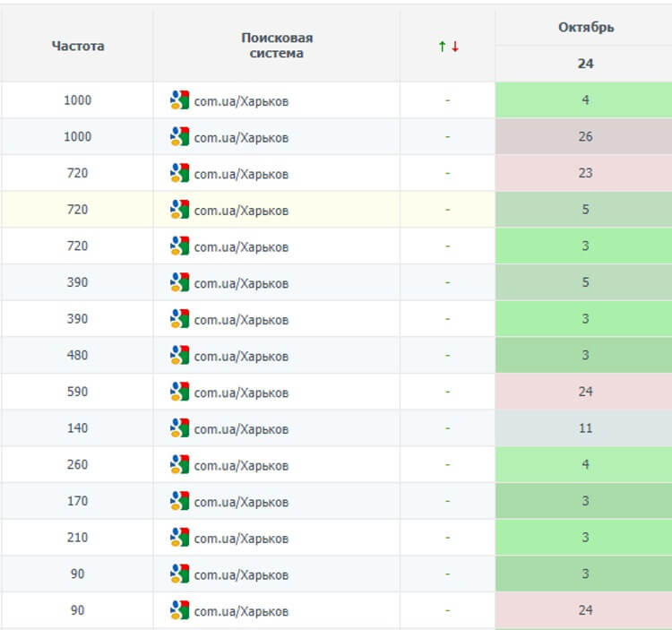Screen dimensions: 672x630
Task: Click the Google icon in the 210 frequency row
Action: tap(179, 537)
